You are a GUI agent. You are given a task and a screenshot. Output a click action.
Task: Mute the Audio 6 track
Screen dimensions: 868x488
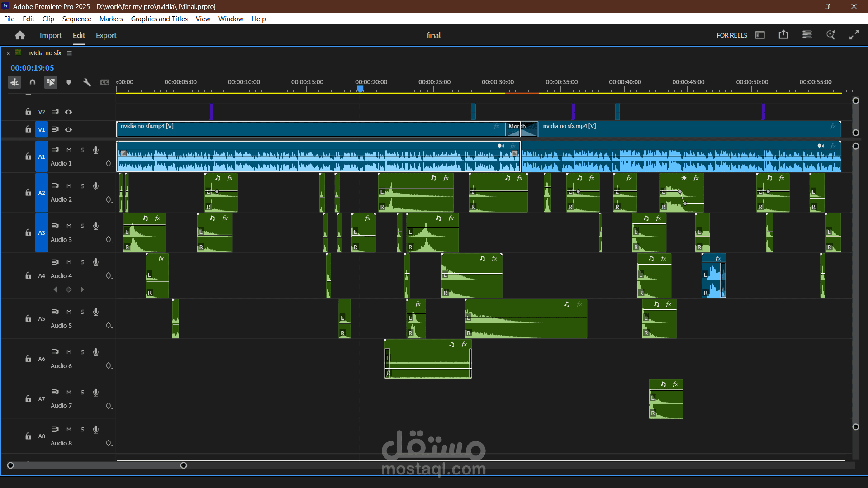point(69,352)
